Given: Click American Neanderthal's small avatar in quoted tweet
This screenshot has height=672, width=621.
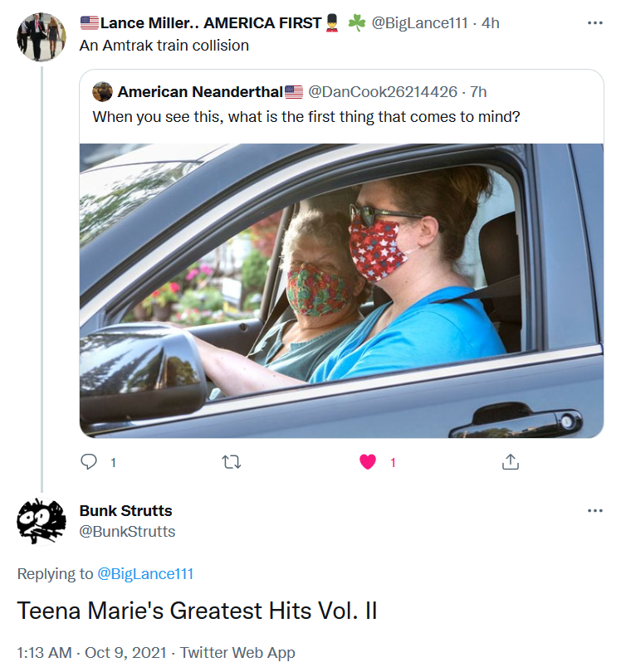Looking at the screenshot, I should [x=103, y=91].
